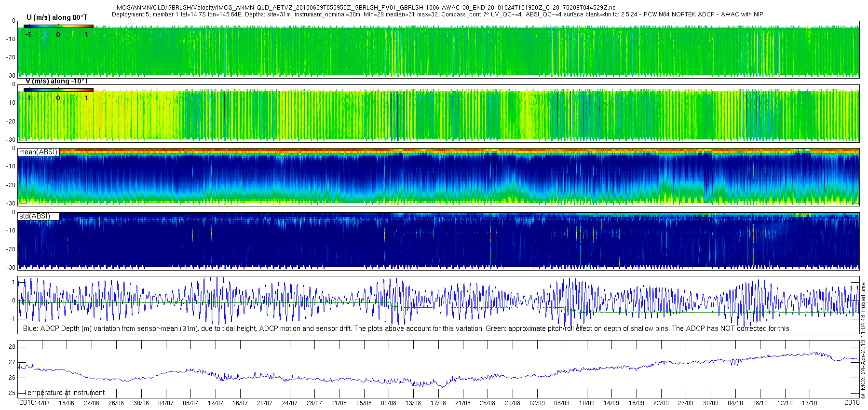Click the '-10' depth tick of U velocity panel
Viewport: 868px width, 410px height.
pos(11,39)
